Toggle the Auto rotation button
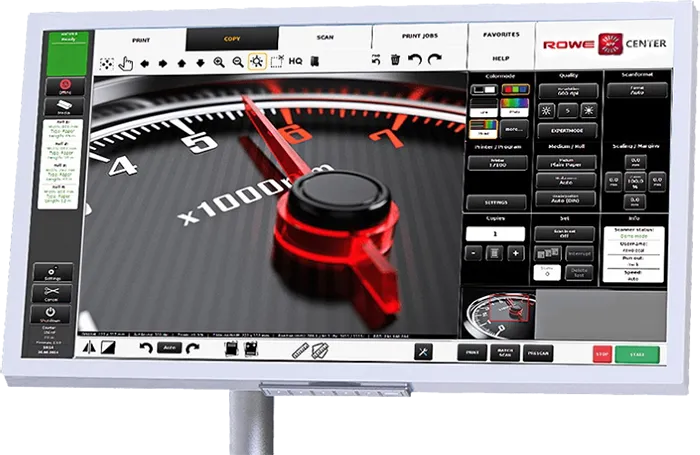Screen dimensions: 700x455 tap(170, 348)
